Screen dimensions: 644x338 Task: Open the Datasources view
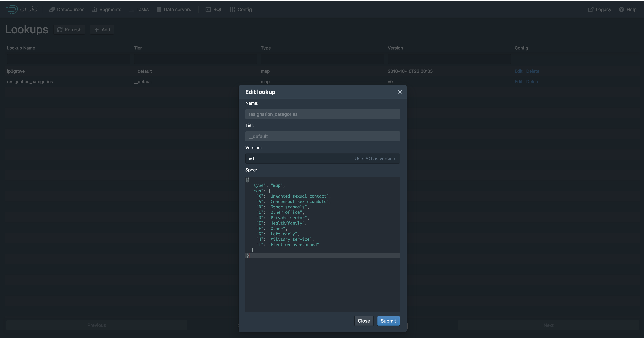67,10
